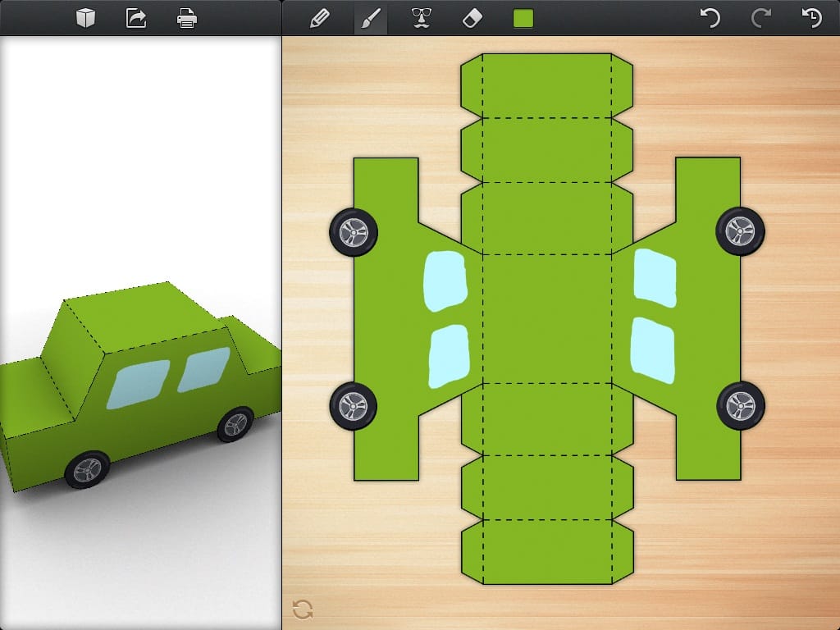This screenshot has height=630, width=840.
Task: Select the top-right wheel sticker on template
Action: point(740,231)
